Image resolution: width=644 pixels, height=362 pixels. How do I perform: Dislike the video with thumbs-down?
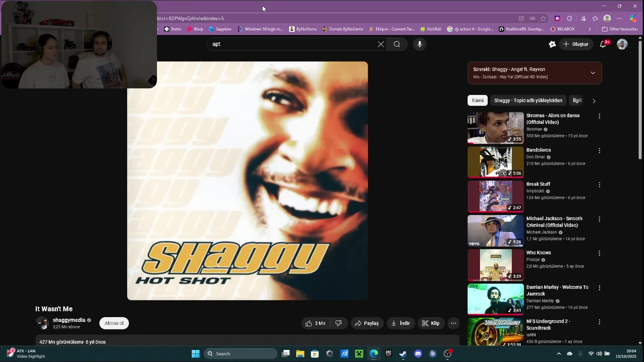coord(339,323)
